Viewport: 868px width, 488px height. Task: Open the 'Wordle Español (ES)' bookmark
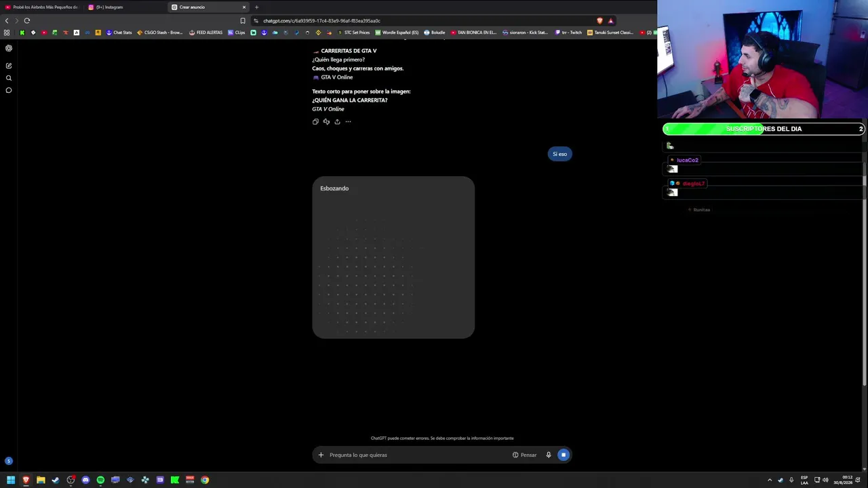(397, 33)
